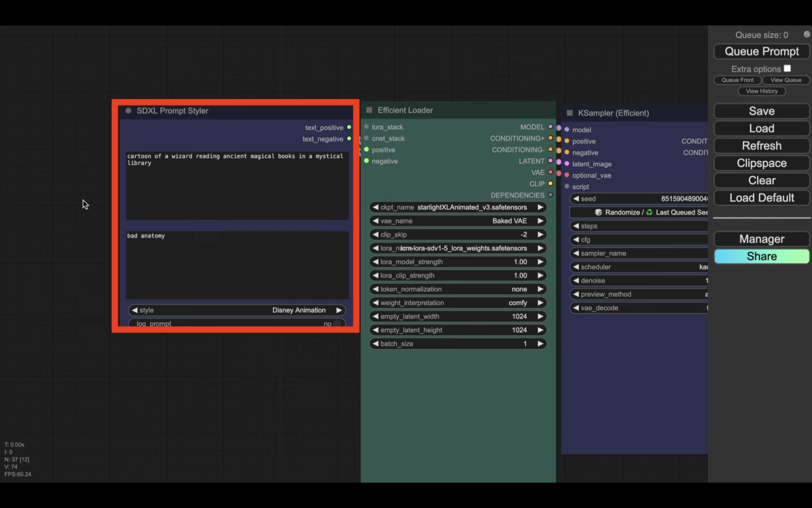812x508 pixels.
Task: Click MODEL output port on Efficient Loader
Action: (550, 127)
